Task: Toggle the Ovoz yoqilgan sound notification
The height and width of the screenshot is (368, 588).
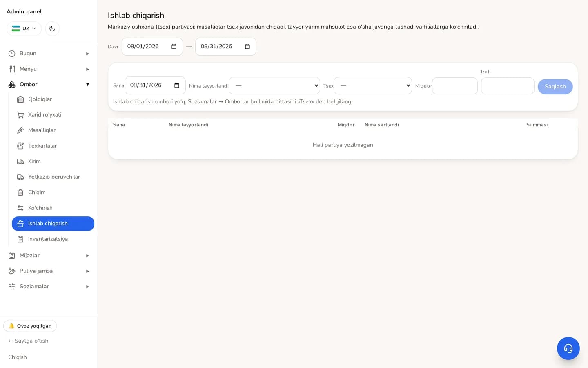Action: pyautogui.click(x=30, y=326)
